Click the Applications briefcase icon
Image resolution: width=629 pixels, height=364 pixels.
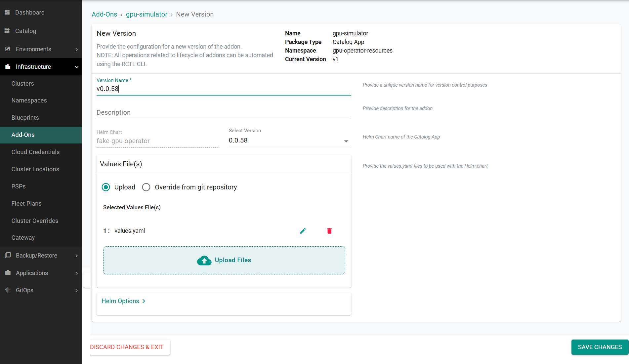click(x=8, y=273)
